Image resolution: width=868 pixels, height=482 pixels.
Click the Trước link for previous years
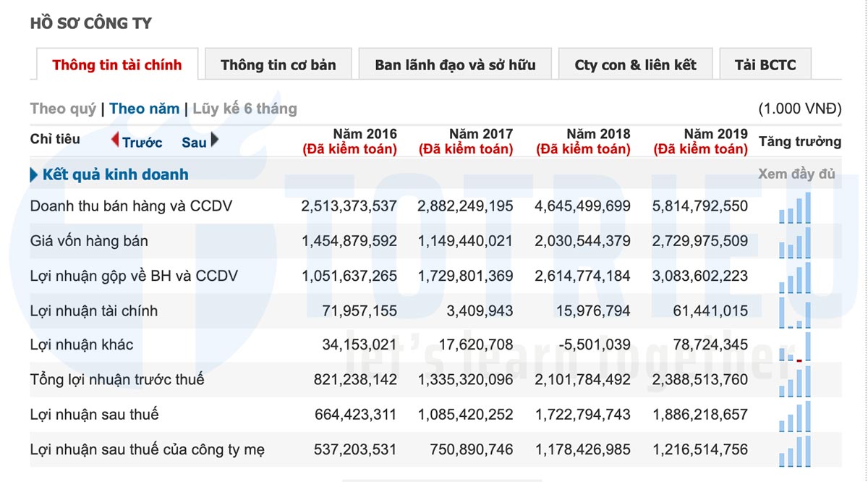point(142,143)
